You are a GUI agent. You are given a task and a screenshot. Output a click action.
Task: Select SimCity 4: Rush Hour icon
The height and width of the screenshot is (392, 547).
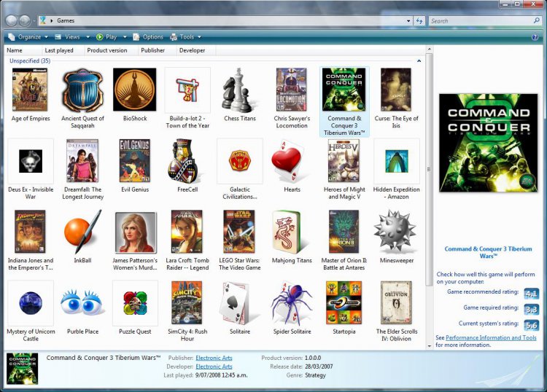[x=187, y=303]
